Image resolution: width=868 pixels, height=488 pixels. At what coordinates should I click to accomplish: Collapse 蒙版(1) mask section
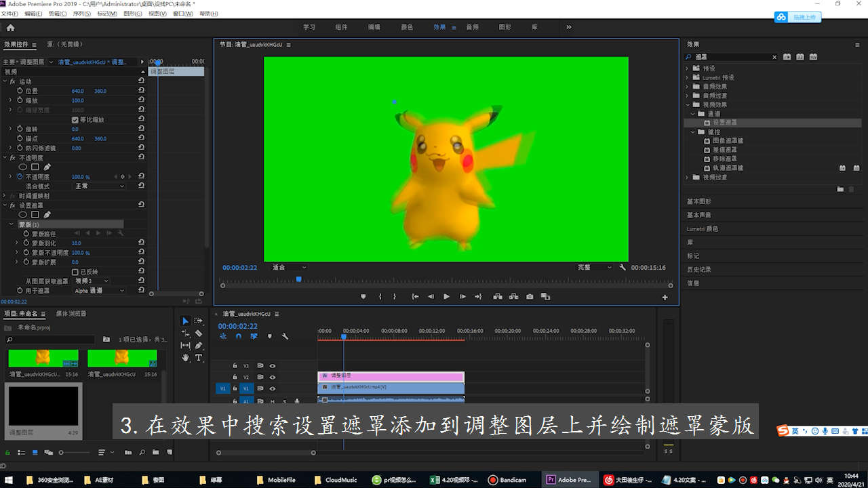click(12, 224)
